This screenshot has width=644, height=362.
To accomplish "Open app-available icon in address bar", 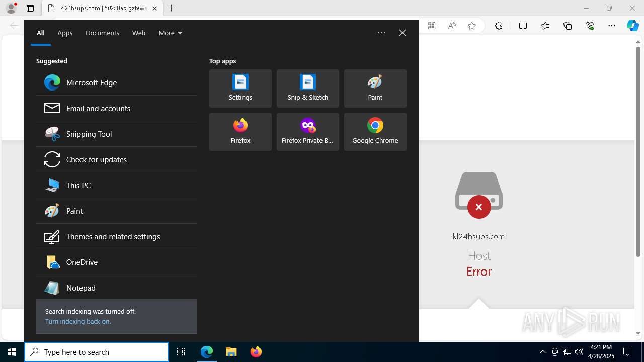I will click(x=432, y=26).
